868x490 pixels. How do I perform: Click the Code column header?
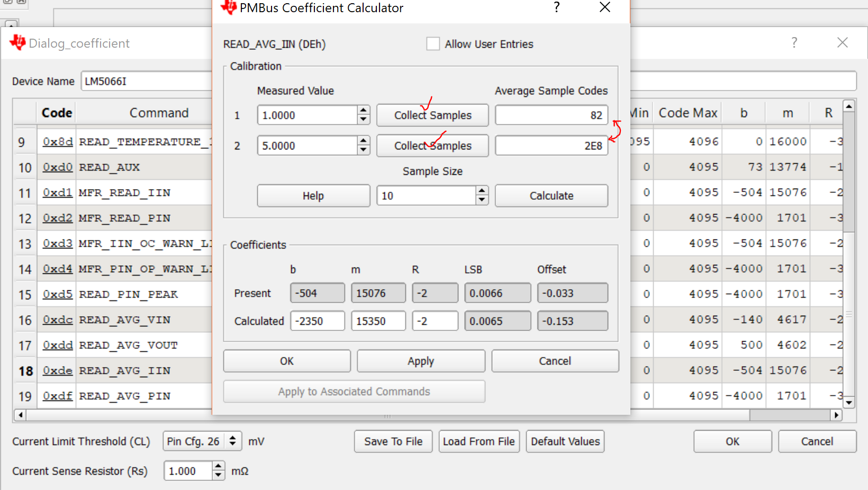(57, 113)
